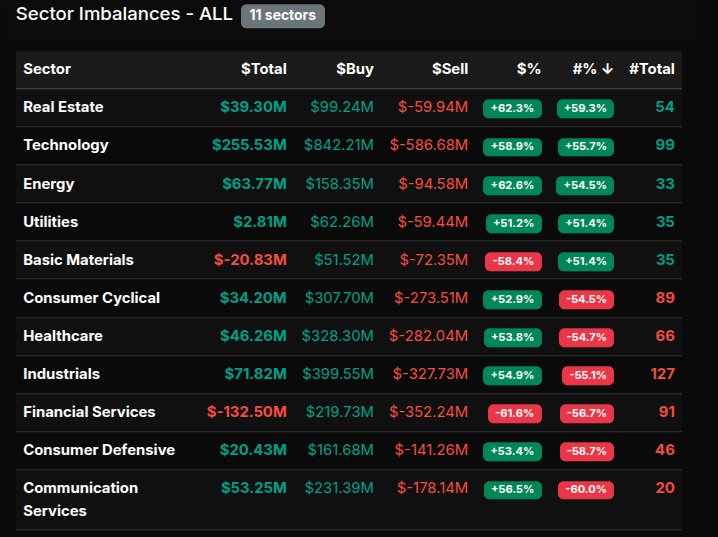Click the 11 sectors badge
The image size is (718, 537).
click(x=283, y=16)
